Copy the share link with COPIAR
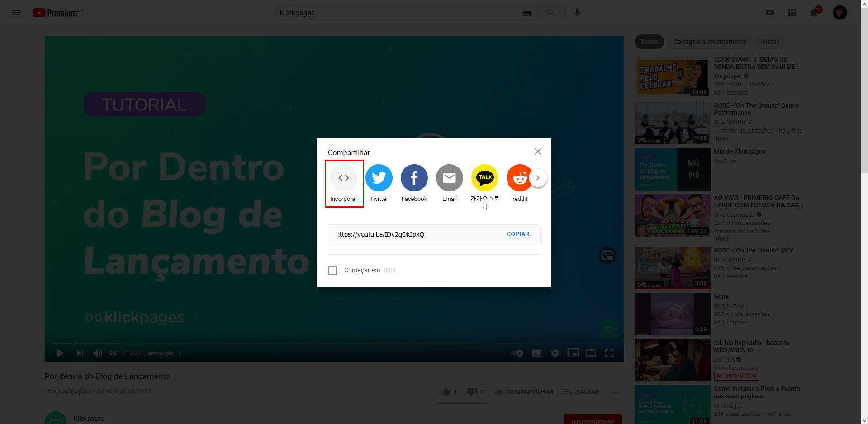868x424 pixels. pyautogui.click(x=518, y=234)
